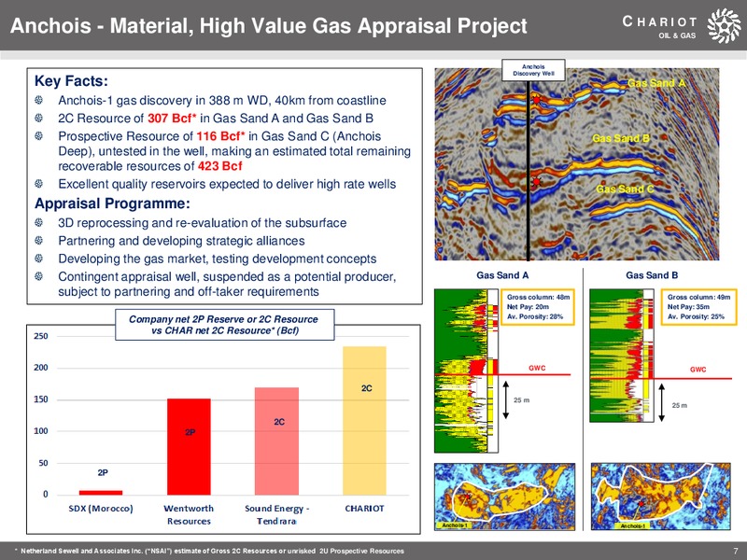Click the red 423 Bcf total
The image size is (747, 560).
tap(220, 166)
